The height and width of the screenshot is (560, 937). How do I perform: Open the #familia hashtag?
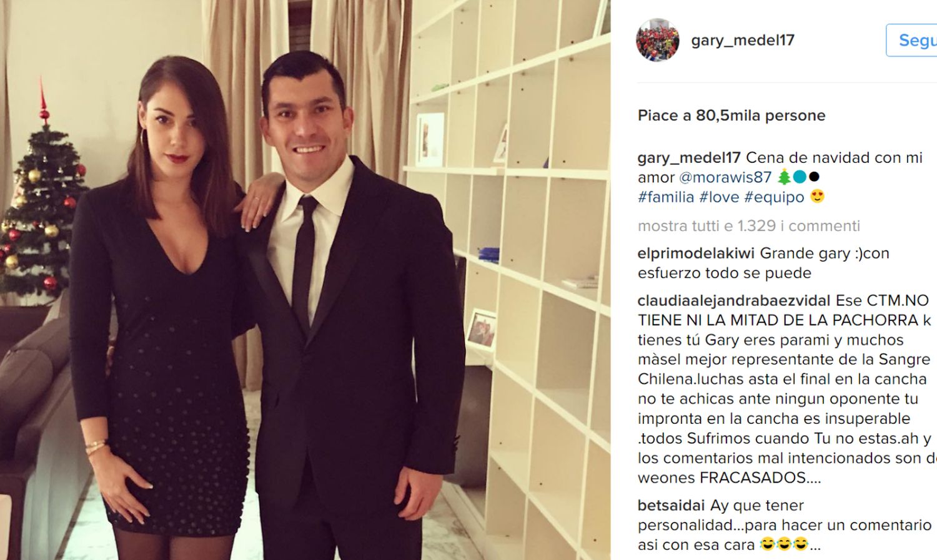(666, 197)
